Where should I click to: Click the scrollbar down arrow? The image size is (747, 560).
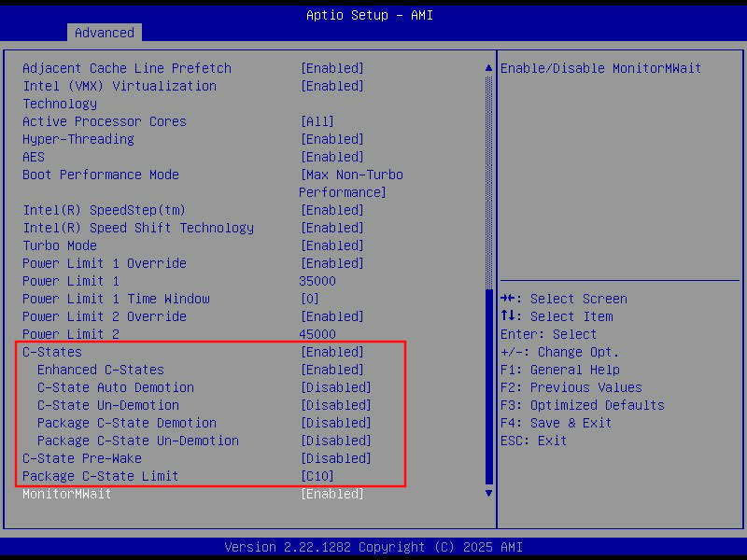pyautogui.click(x=487, y=493)
